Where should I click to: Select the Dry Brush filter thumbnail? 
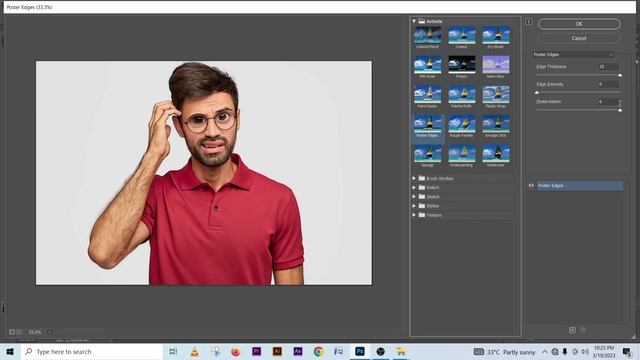tap(496, 35)
